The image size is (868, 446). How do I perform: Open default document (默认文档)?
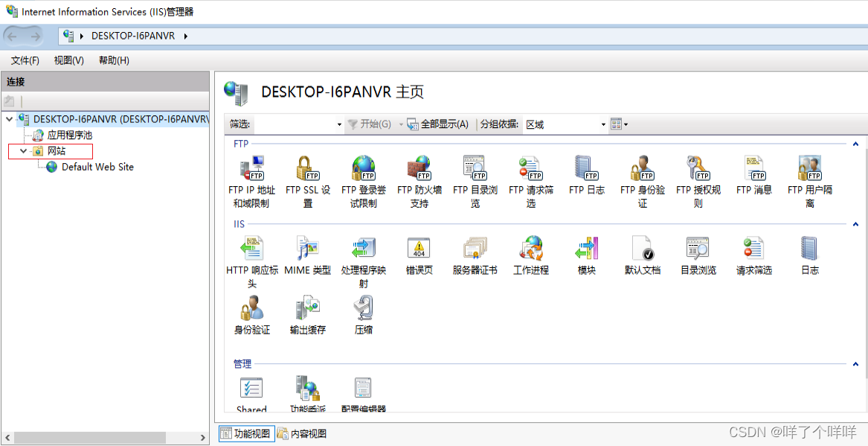coord(643,256)
